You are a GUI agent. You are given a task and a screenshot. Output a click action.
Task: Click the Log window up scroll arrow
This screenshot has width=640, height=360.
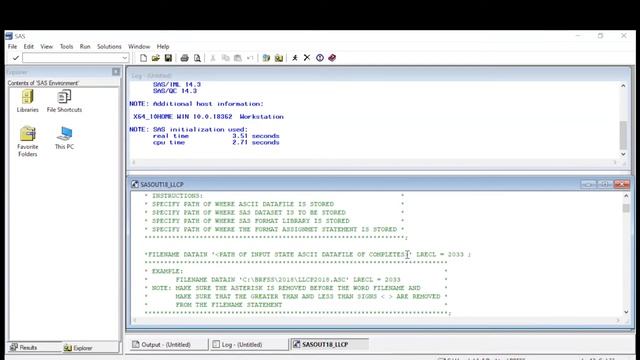(623, 86)
